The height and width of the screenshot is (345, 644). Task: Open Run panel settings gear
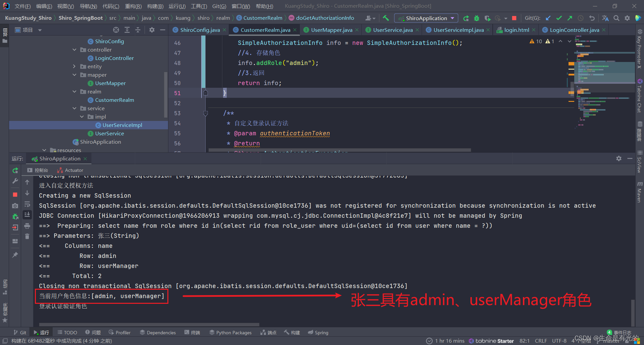pyautogui.click(x=619, y=158)
